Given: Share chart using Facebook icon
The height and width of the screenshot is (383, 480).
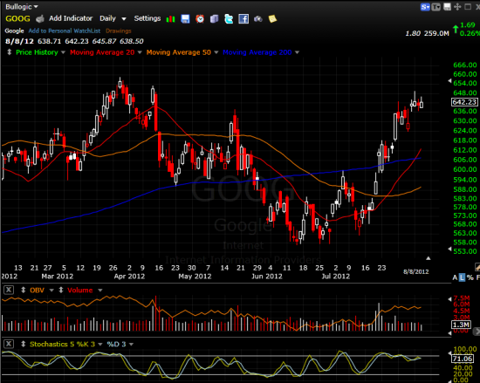Looking at the screenshot, I should [x=244, y=19].
